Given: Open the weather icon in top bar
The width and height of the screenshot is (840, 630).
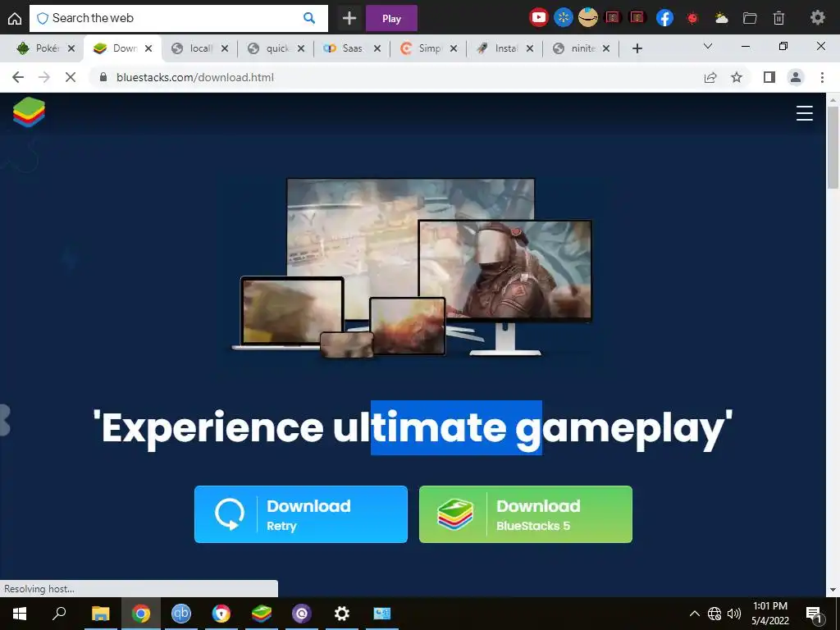Looking at the screenshot, I should 721,18.
